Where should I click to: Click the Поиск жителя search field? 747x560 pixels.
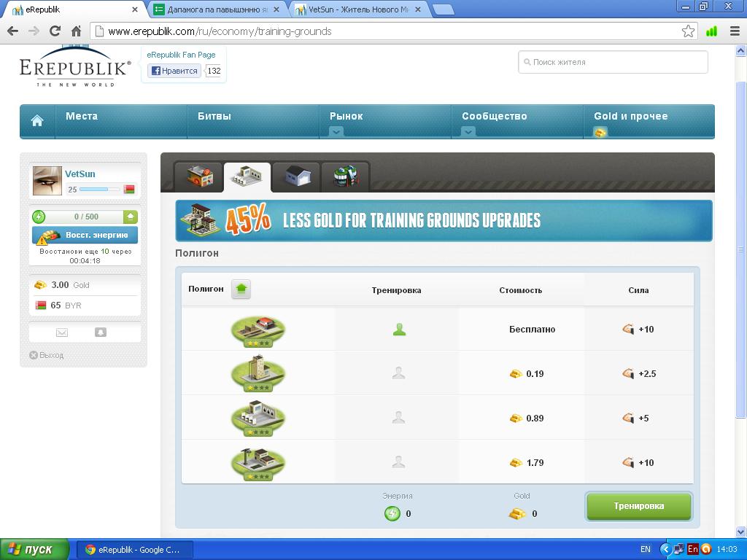pos(613,62)
